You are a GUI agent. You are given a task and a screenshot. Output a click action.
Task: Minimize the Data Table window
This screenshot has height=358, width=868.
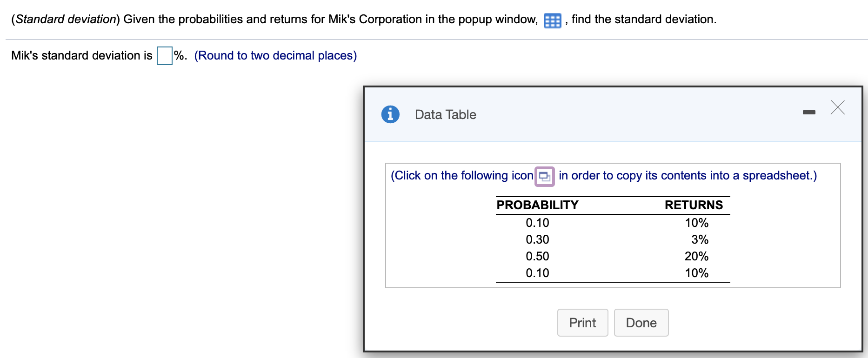click(808, 112)
